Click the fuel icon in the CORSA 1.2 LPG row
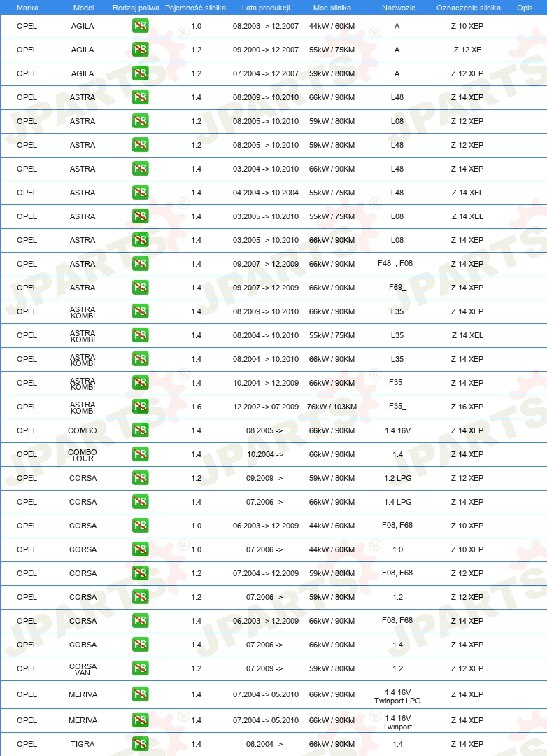Screen dimensions: 547x756 [140, 478]
